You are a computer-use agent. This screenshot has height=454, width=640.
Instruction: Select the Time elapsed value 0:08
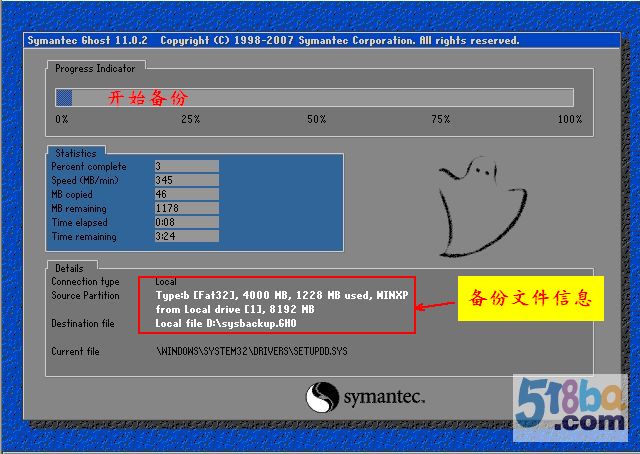pyautogui.click(x=187, y=222)
